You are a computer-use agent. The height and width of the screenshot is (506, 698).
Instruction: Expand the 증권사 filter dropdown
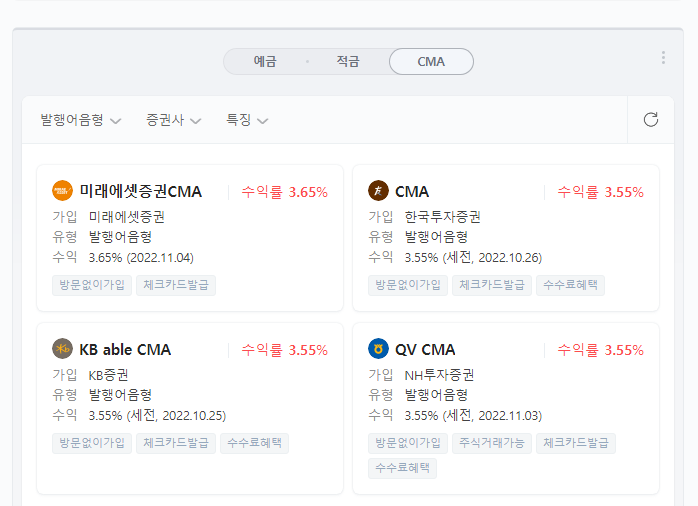tap(174, 120)
